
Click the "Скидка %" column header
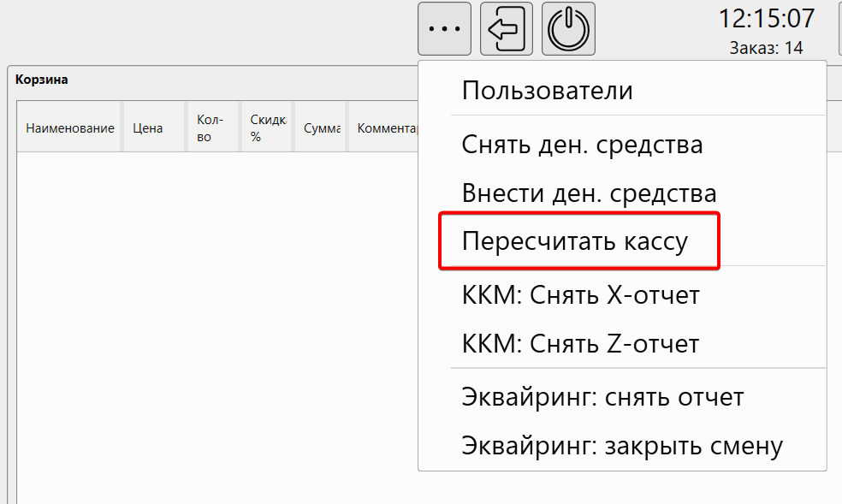pos(264,127)
